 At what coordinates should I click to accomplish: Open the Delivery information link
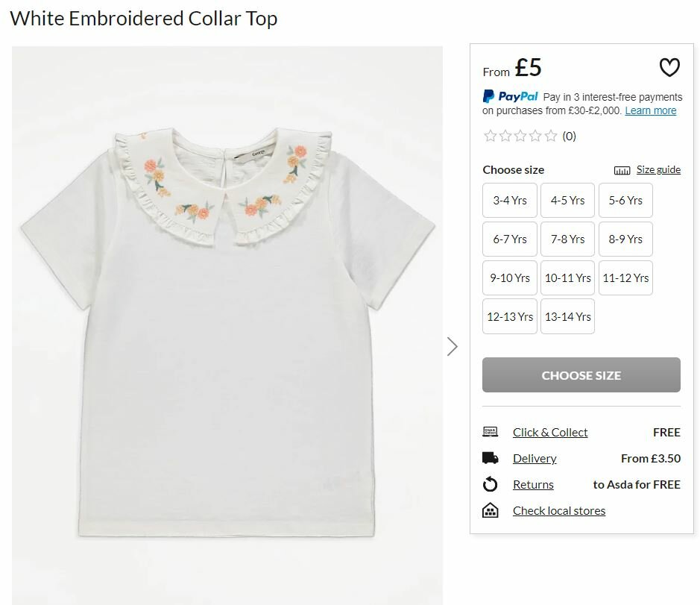tap(535, 459)
